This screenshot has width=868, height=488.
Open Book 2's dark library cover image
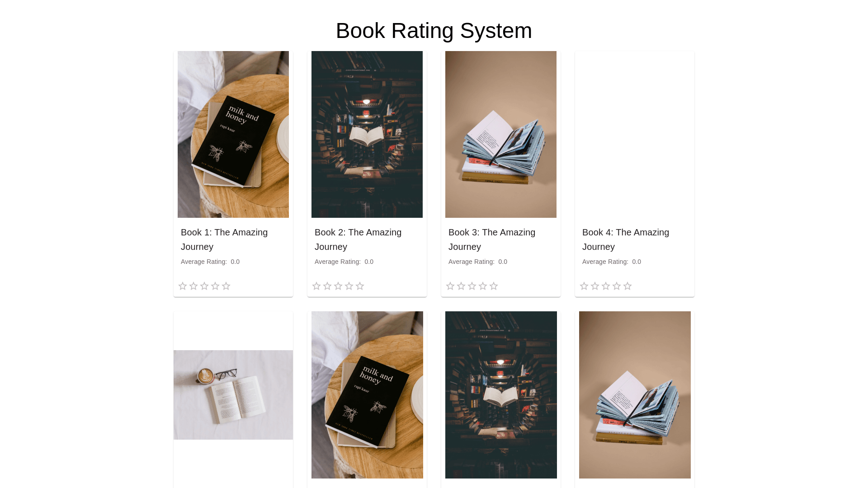click(x=367, y=134)
